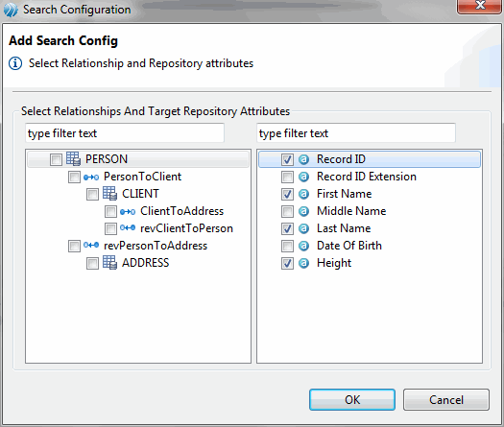Click the Record ID attribute icon
This screenshot has width=504, height=427.
tap(303, 159)
